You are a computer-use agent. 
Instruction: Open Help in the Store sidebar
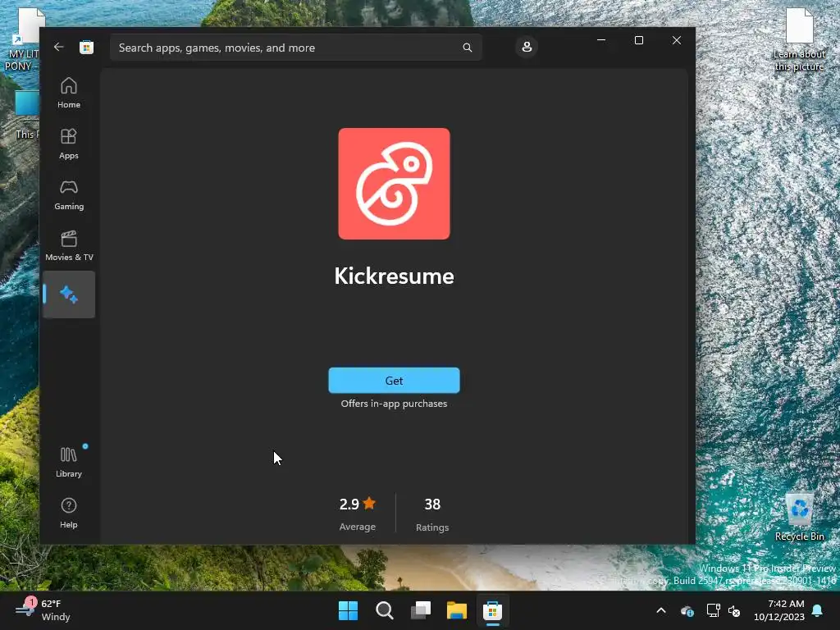tap(69, 513)
